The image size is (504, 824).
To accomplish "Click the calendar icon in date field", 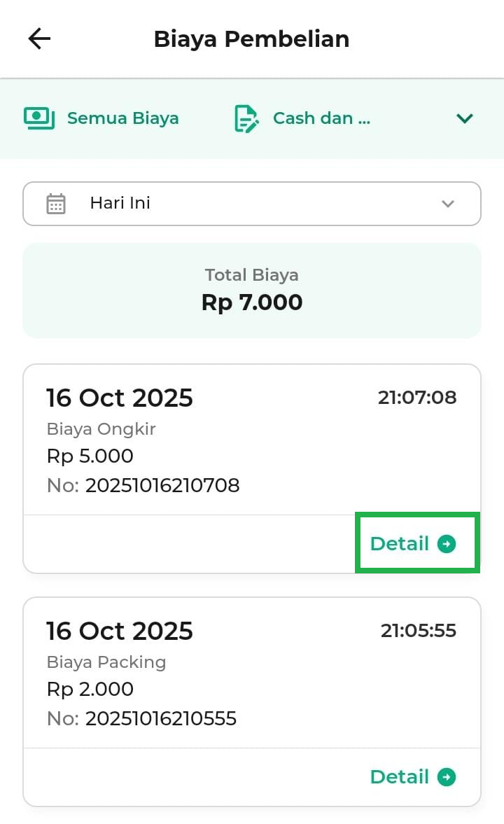I will click(x=56, y=204).
